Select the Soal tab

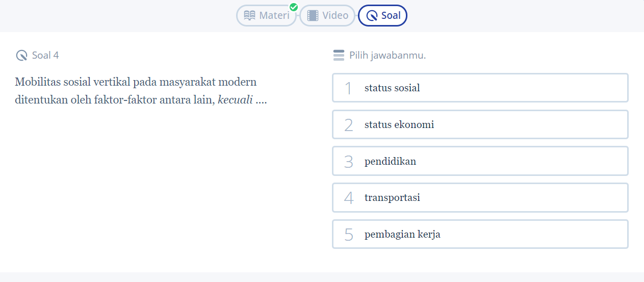(382, 16)
